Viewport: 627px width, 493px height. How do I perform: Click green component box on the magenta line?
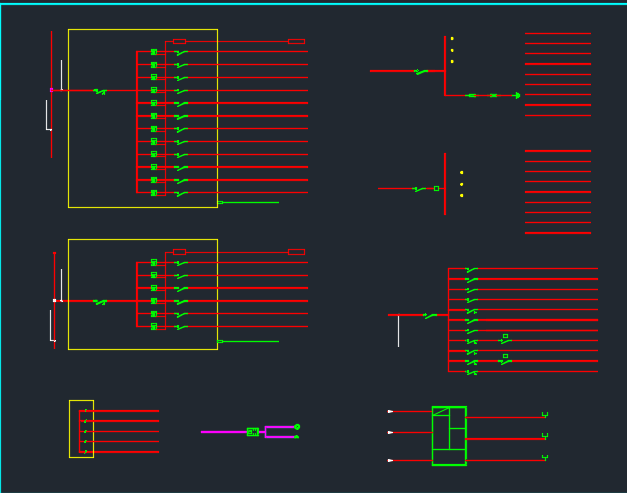pos(253,432)
